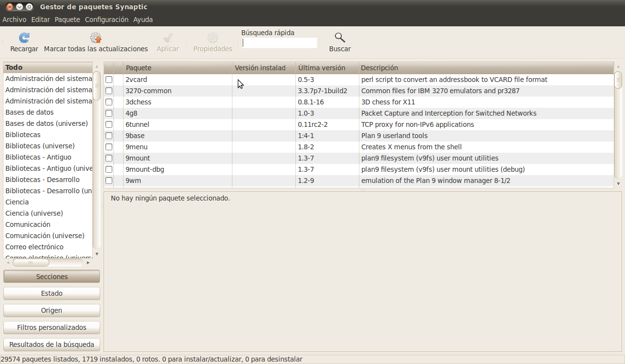
Task: Toggle checkbox for package 3dchess
Action: tap(109, 102)
